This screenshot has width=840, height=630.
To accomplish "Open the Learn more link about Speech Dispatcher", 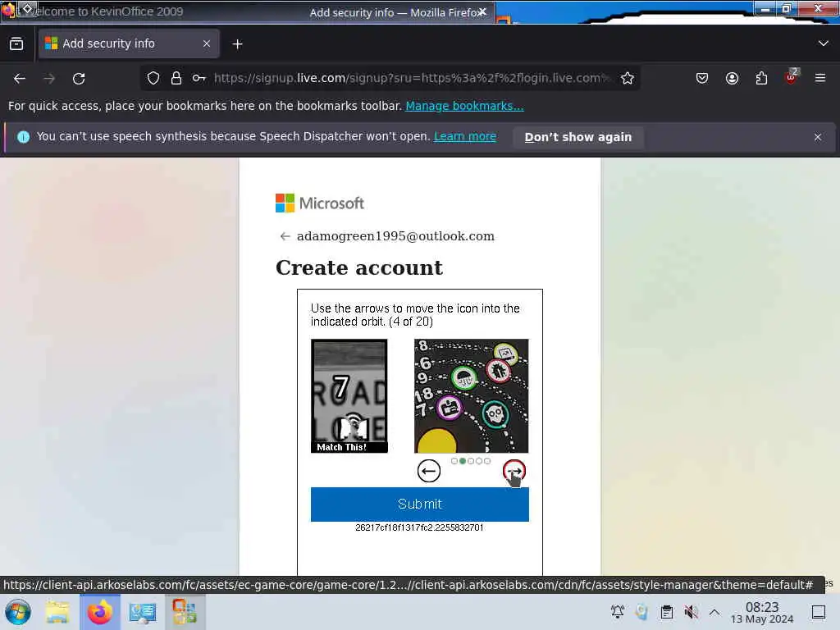I will (x=465, y=137).
